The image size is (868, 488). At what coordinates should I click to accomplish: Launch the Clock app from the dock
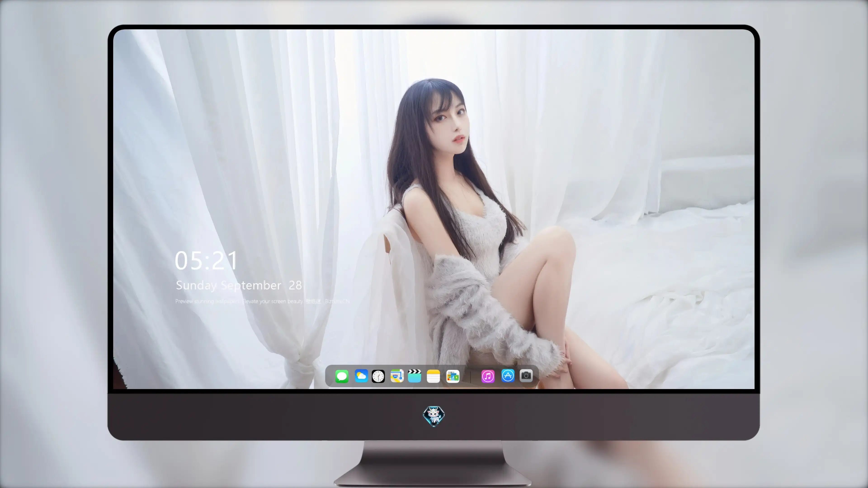coord(378,376)
